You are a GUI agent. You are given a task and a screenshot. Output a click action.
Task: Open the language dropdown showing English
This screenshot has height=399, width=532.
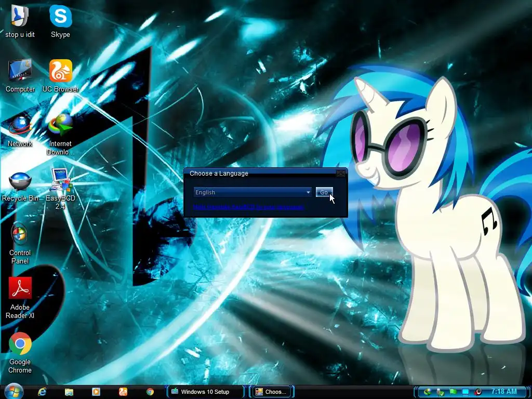coord(252,192)
